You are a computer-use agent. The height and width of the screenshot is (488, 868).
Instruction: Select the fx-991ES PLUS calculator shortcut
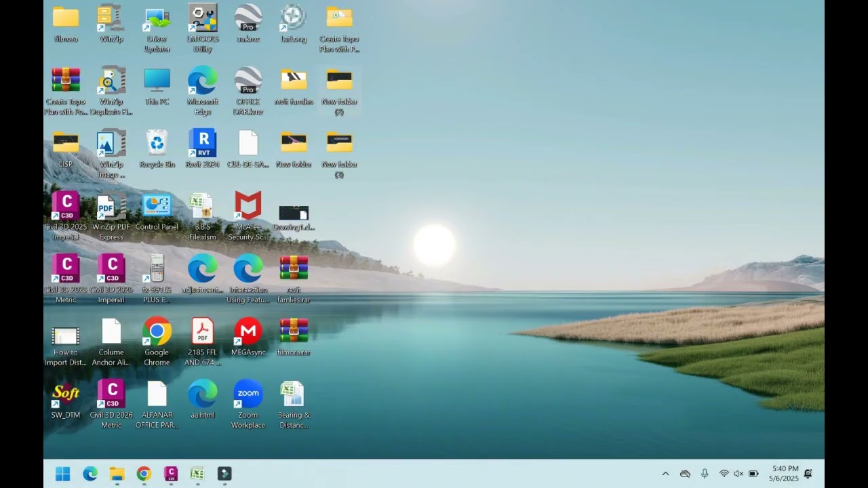click(x=157, y=279)
